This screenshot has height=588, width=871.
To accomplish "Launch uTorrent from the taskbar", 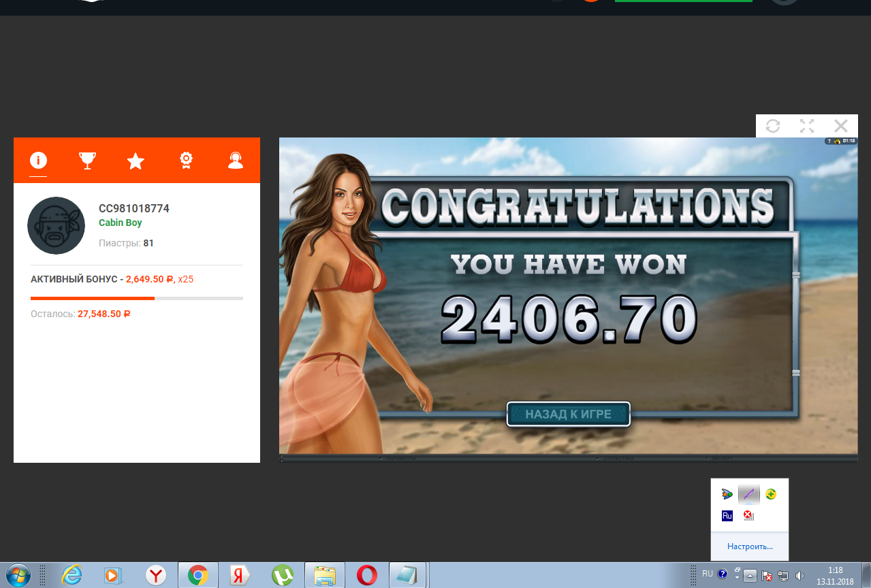I will pyautogui.click(x=282, y=576).
